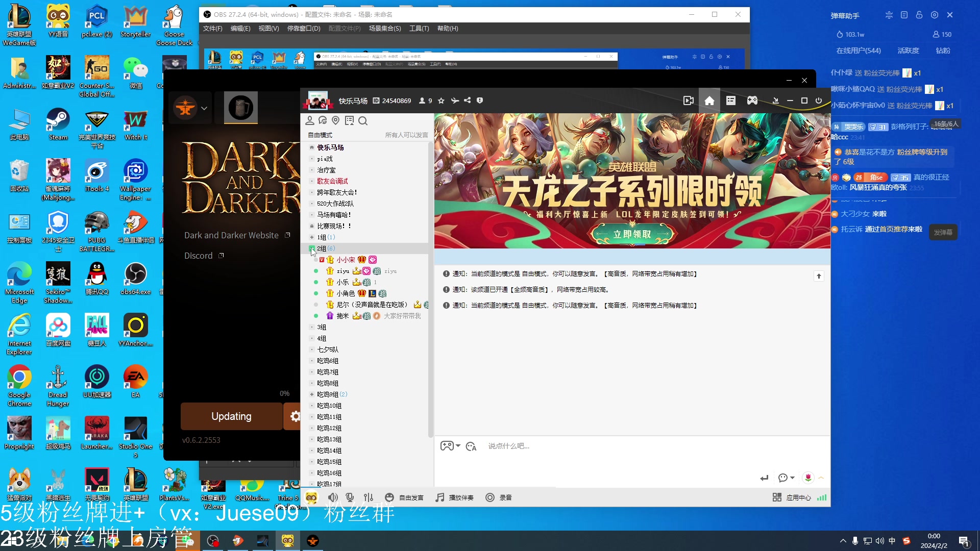Image resolution: width=980 pixels, height=551 pixels.
Task: Open the 场景集合(S) menu in OBS
Action: 385,29
